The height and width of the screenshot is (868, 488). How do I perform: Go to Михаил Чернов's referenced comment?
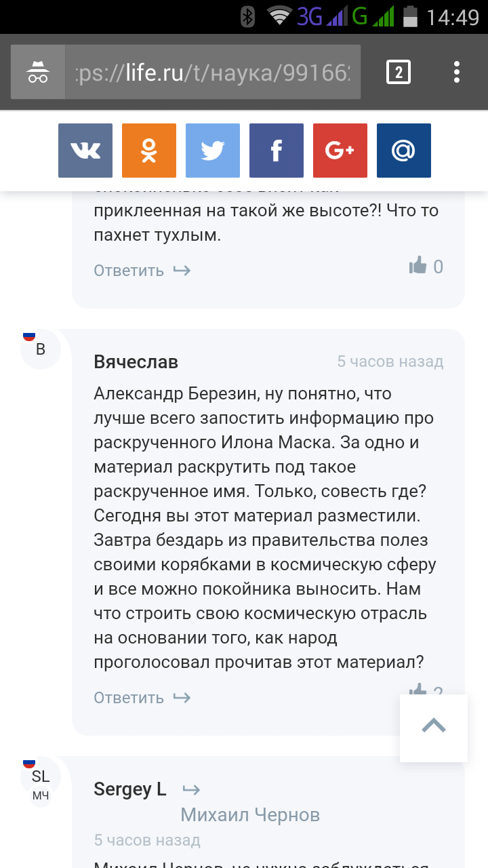[x=250, y=814]
